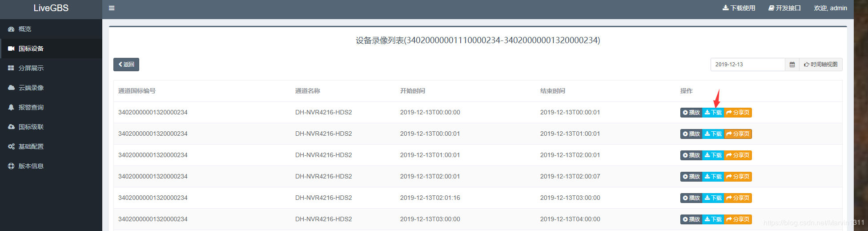Play recording starting 2019-12-13T03:00:00
The image size is (868, 231).
click(x=691, y=219)
